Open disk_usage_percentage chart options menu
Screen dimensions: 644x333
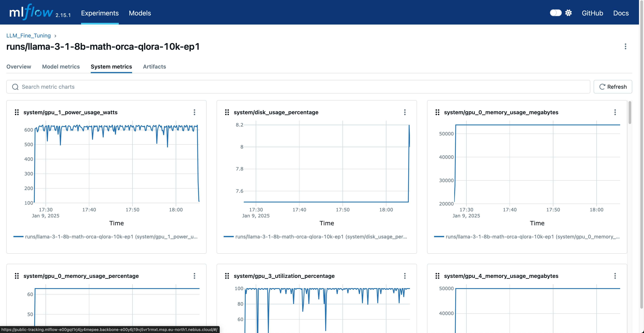tap(405, 112)
